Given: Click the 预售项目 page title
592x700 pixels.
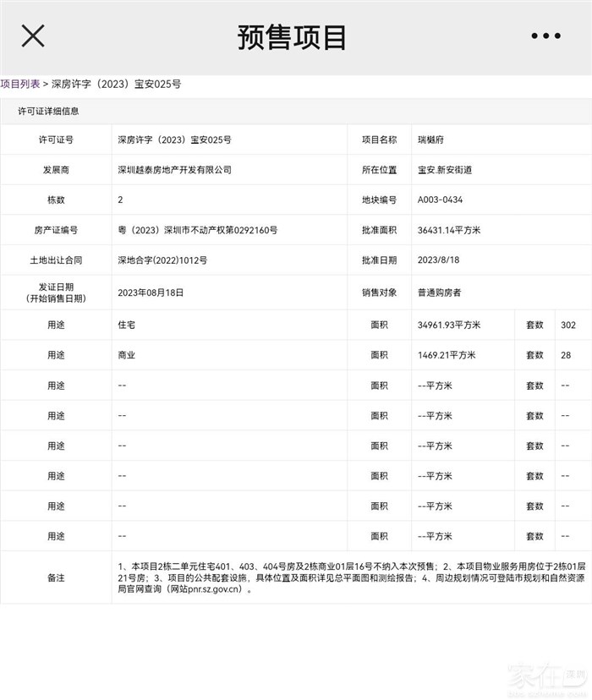Looking at the screenshot, I should click(292, 37).
